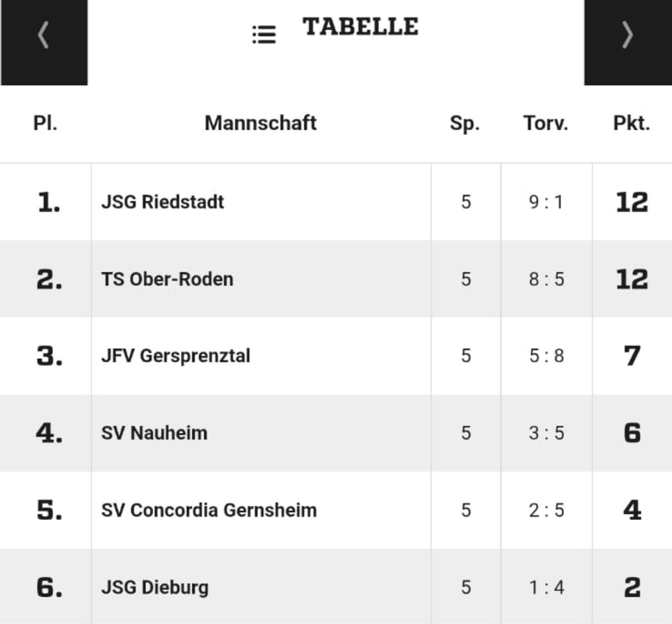Screen dimensions: 672x624
Task: Open the JSG Riedstadt team link
Action: pyautogui.click(x=163, y=202)
